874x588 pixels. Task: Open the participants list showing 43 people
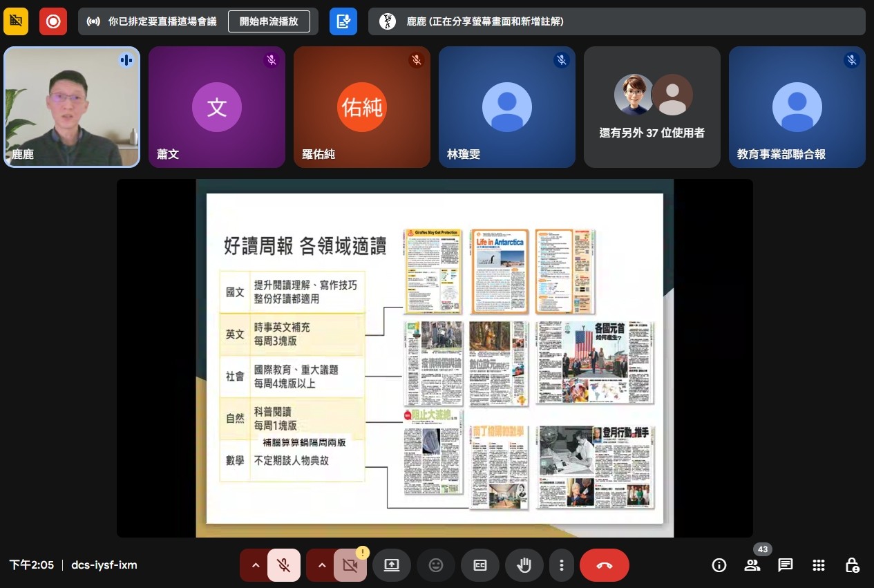point(752,565)
